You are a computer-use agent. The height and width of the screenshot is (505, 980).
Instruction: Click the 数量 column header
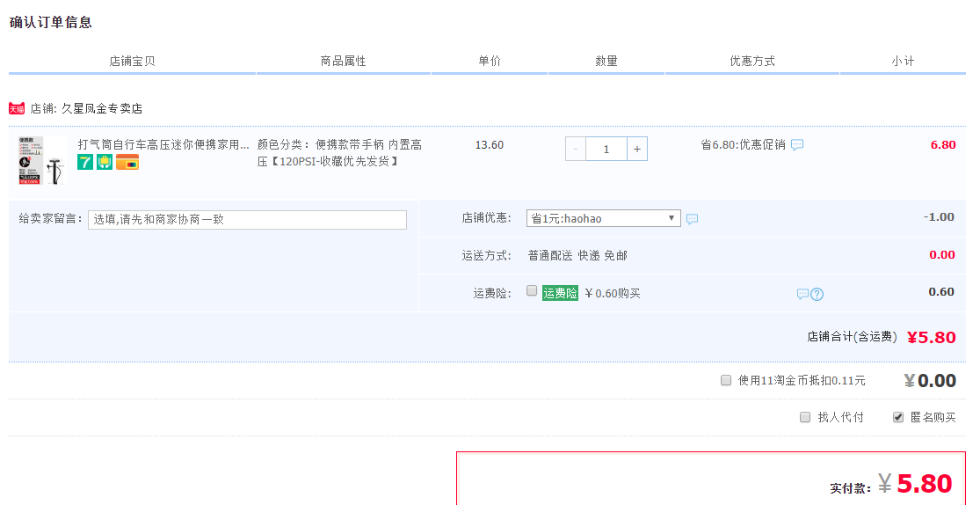coord(606,62)
